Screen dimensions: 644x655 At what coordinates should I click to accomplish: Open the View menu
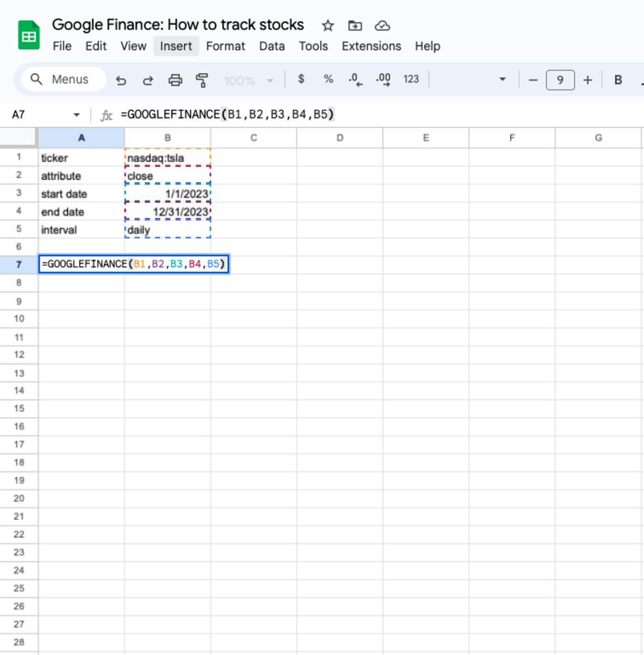pyautogui.click(x=134, y=46)
